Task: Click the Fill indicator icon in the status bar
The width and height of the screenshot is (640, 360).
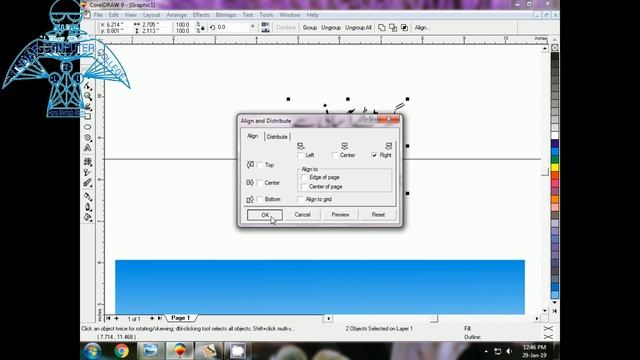Action: [548, 328]
